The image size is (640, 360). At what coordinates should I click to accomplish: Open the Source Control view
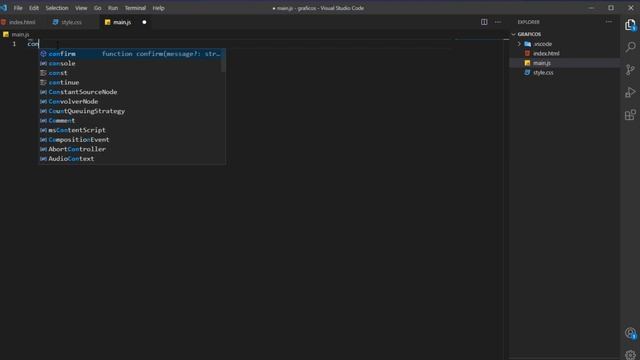tap(630, 70)
